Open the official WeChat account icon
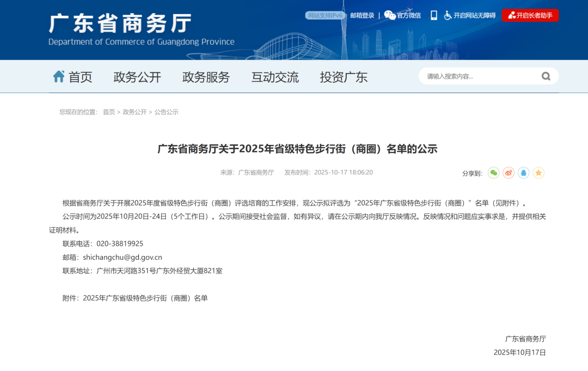The image size is (588, 371). point(389,15)
